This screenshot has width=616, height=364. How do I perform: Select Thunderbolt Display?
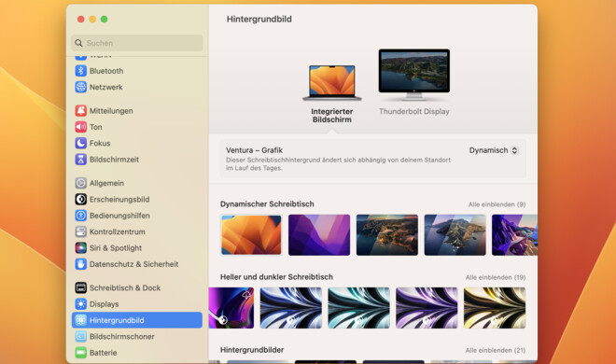click(414, 82)
